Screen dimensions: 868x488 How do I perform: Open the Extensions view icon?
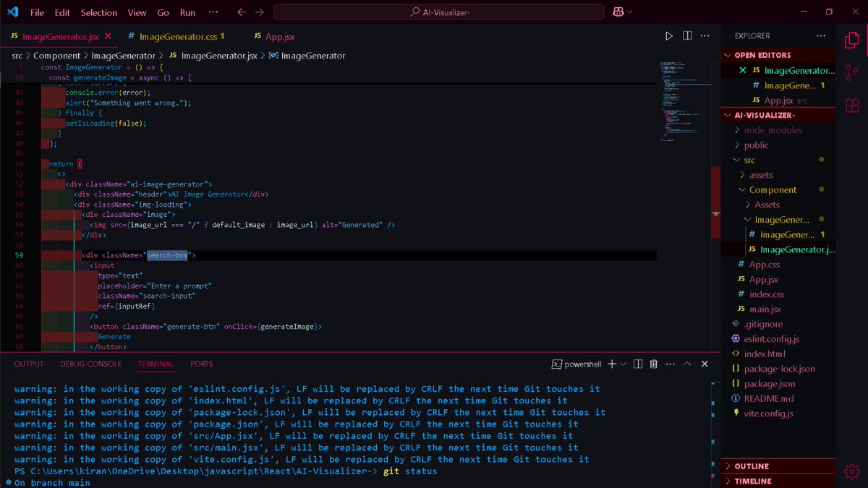click(851, 105)
